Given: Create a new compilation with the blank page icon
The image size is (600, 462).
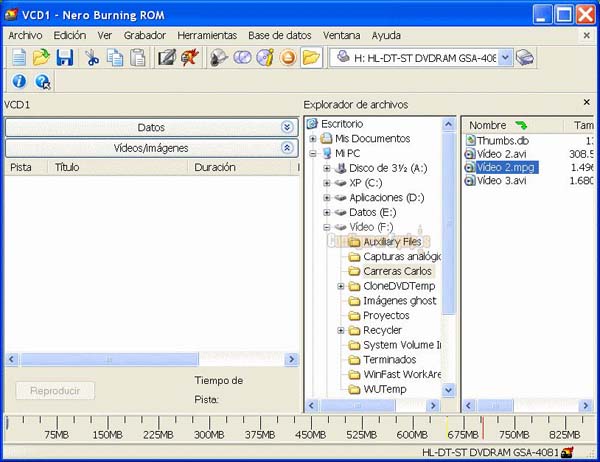Looking at the screenshot, I should [x=18, y=58].
